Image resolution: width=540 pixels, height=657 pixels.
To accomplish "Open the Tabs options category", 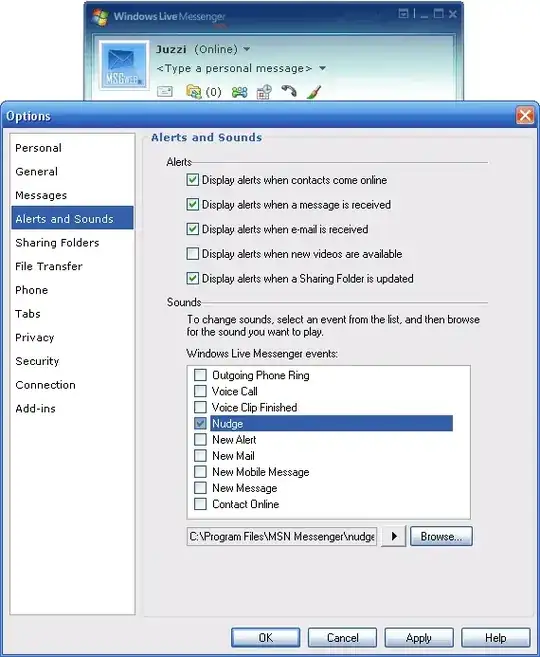I will pos(72,313).
